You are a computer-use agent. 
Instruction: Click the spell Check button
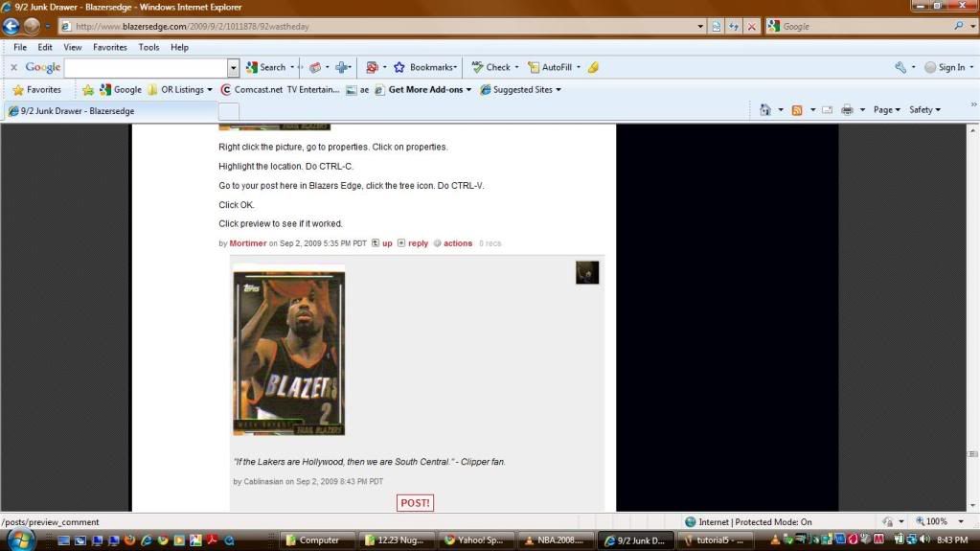(491, 67)
